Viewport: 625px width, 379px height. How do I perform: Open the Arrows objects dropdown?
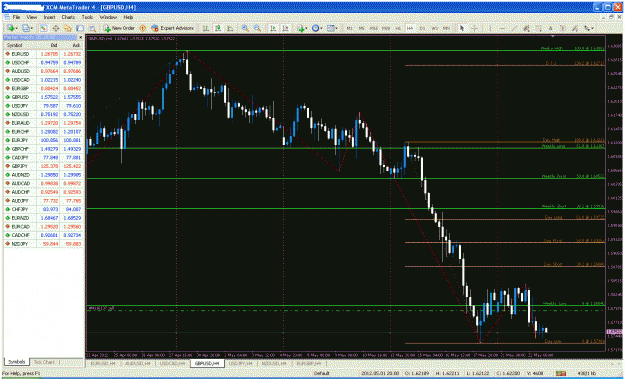tap(589, 28)
